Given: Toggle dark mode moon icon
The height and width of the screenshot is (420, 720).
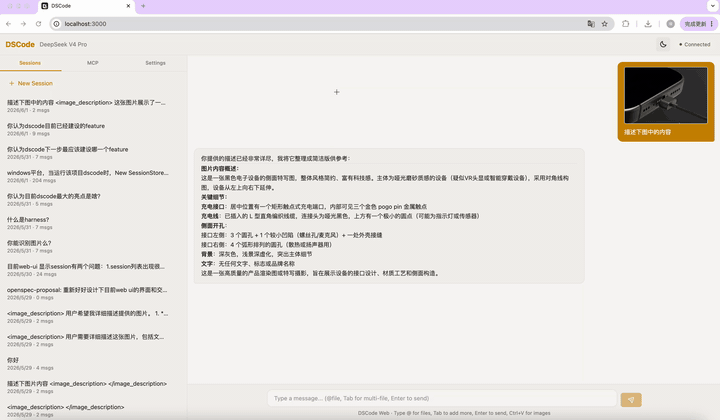Looking at the screenshot, I should (663, 45).
